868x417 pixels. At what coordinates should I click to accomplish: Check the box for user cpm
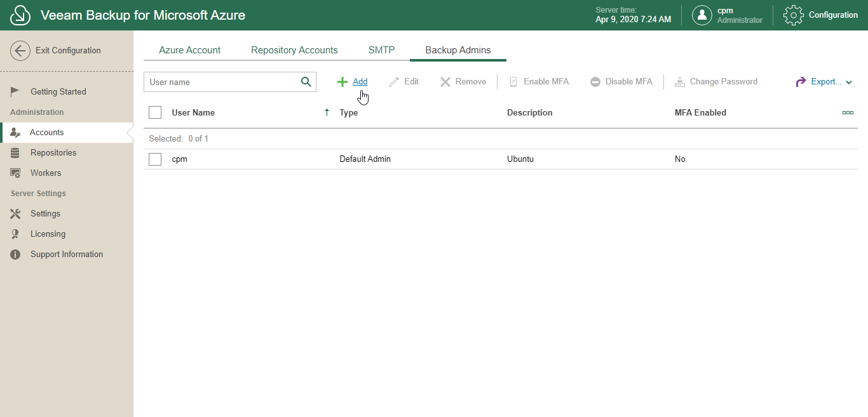pos(155,159)
